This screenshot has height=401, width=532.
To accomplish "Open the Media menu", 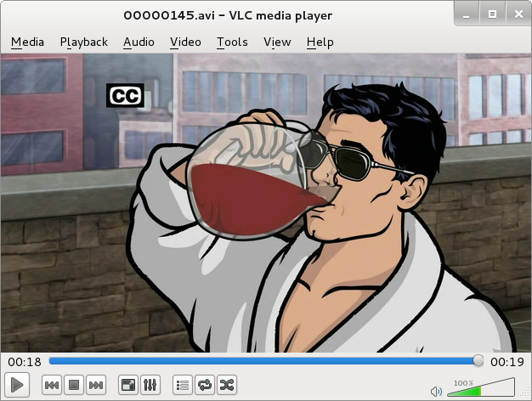I will [x=27, y=42].
